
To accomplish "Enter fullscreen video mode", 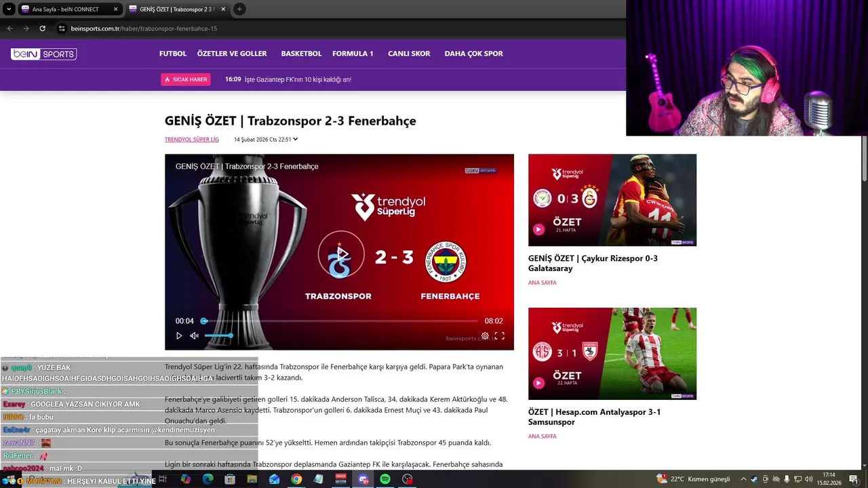I will [x=499, y=335].
